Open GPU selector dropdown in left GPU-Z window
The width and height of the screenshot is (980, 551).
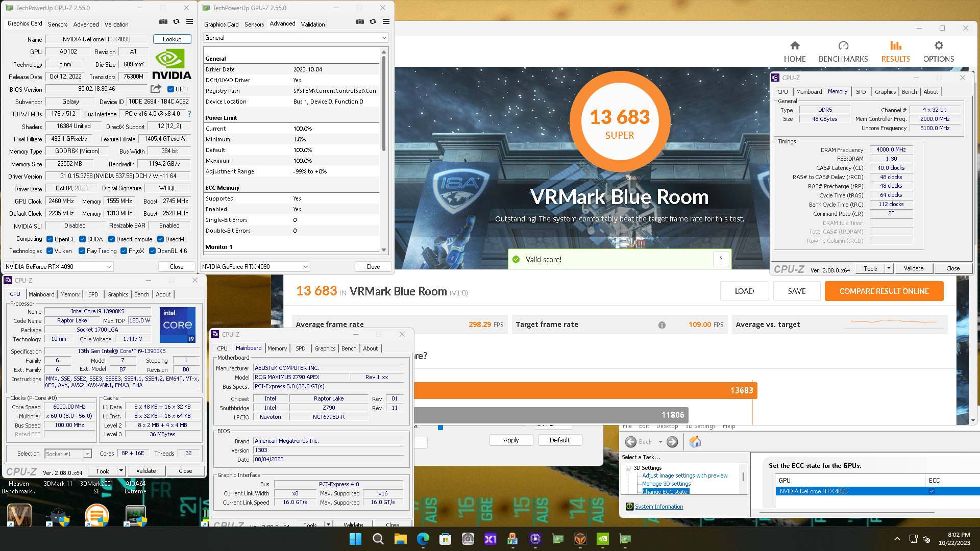58,267
